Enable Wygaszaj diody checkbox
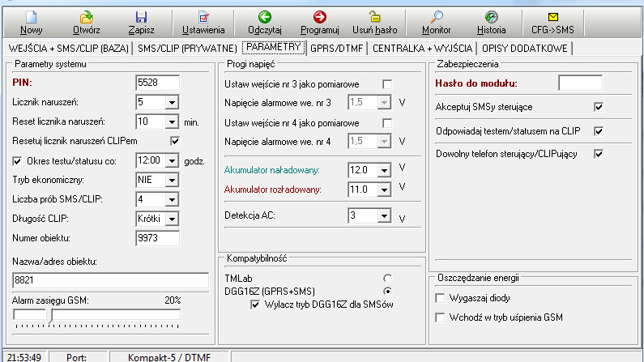 tap(440, 298)
